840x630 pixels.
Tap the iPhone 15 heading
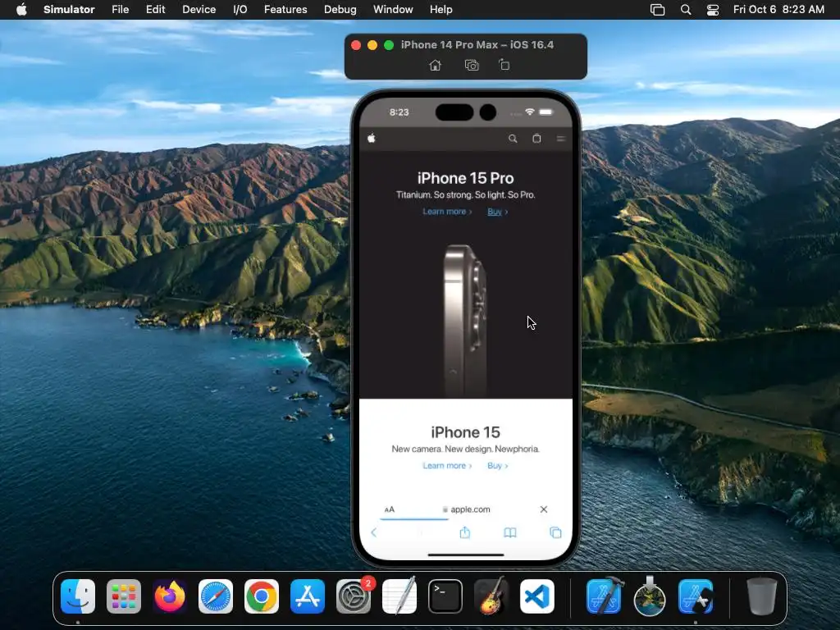pos(466,432)
